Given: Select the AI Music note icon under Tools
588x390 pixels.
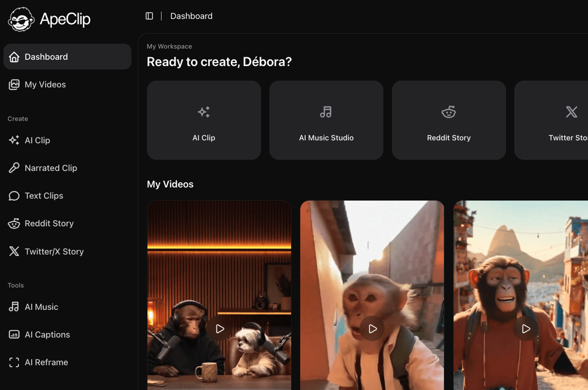Looking at the screenshot, I should pos(14,306).
